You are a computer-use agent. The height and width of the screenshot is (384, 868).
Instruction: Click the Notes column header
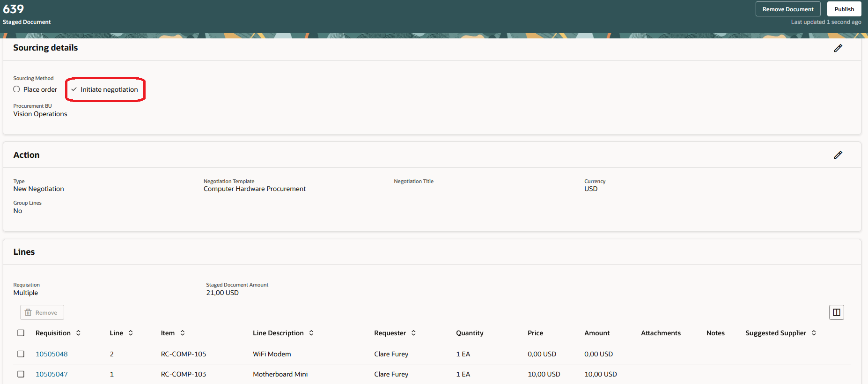715,333
